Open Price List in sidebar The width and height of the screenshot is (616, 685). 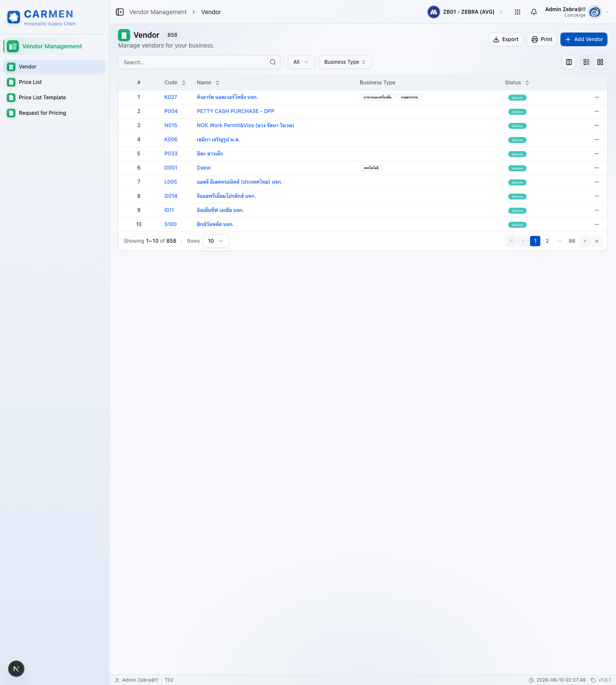pos(54,82)
